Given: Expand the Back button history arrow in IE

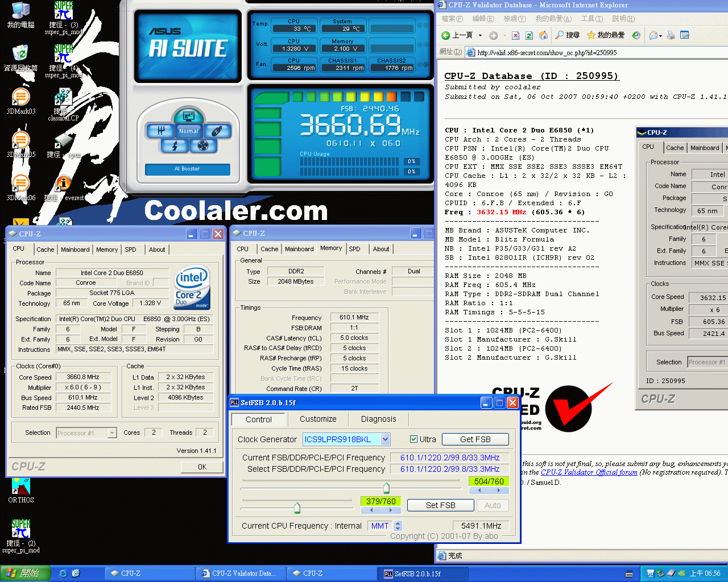Looking at the screenshot, I should pos(480,35).
